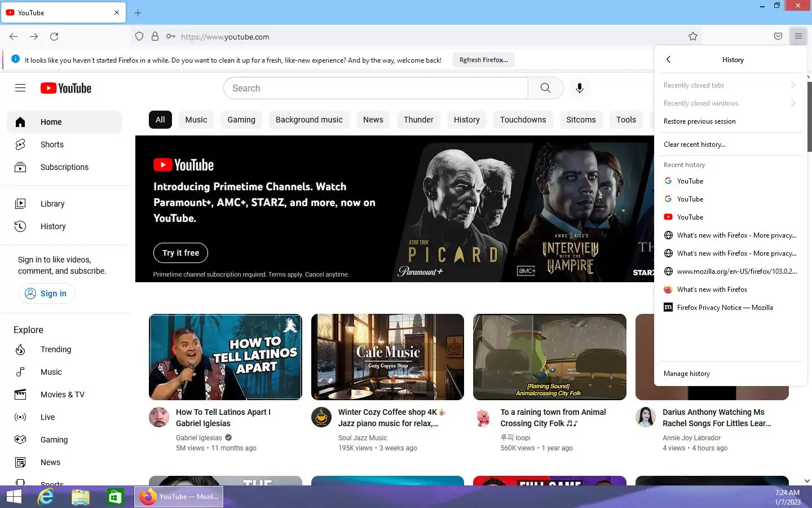
Task: Open the Windows Start button
Action: coord(14,497)
